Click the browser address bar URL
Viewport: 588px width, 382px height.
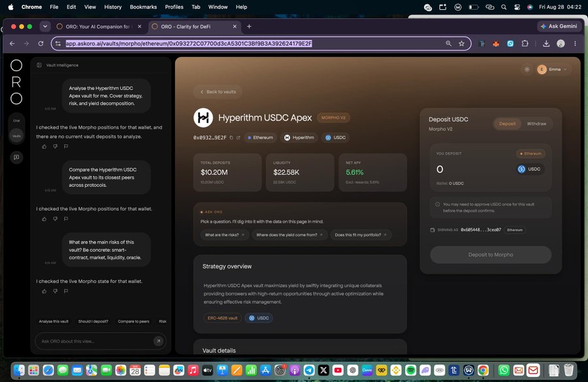189,44
